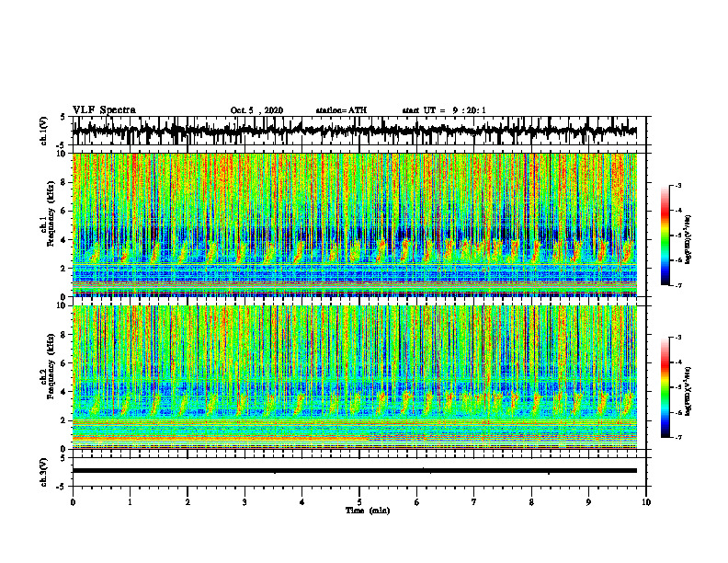Click the ch.2 spectrogram color scale bar
The image size is (728, 563).
[x=665, y=387]
